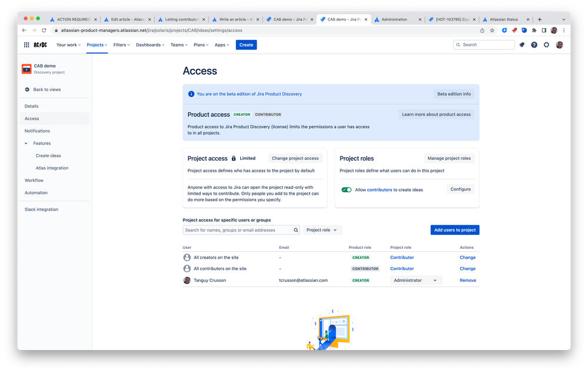The width and height of the screenshot is (588, 373).
Task: Bookmark this page with the star icon
Action: click(x=492, y=31)
